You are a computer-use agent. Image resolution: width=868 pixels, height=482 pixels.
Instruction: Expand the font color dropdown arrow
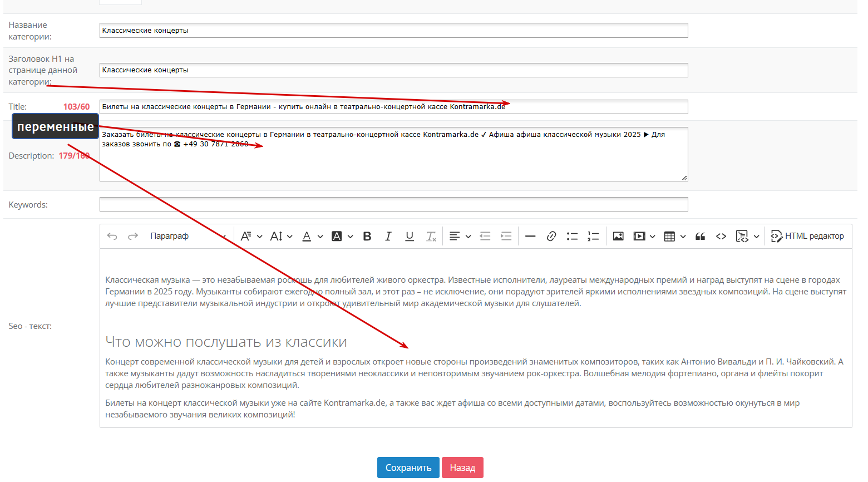tap(320, 237)
